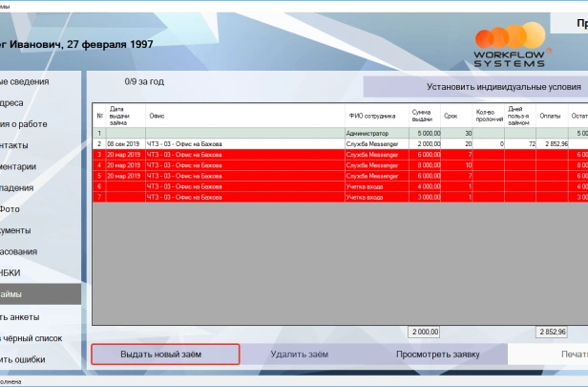Click 'Установить индивидуальные условия' button
This screenshot has height=387, width=588.
pos(475,86)
